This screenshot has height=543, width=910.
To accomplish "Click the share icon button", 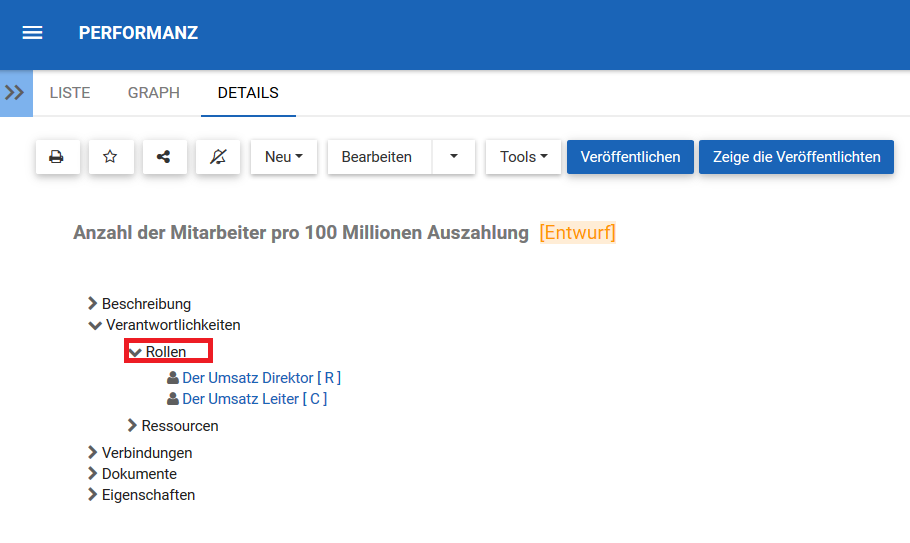I will point(164,157).
